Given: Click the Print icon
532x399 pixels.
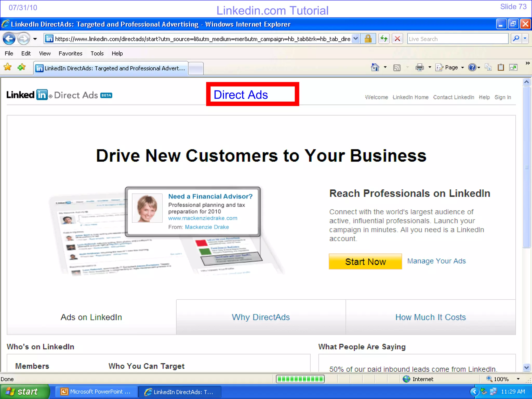Looking at the screenshot, I should point(420,68).
